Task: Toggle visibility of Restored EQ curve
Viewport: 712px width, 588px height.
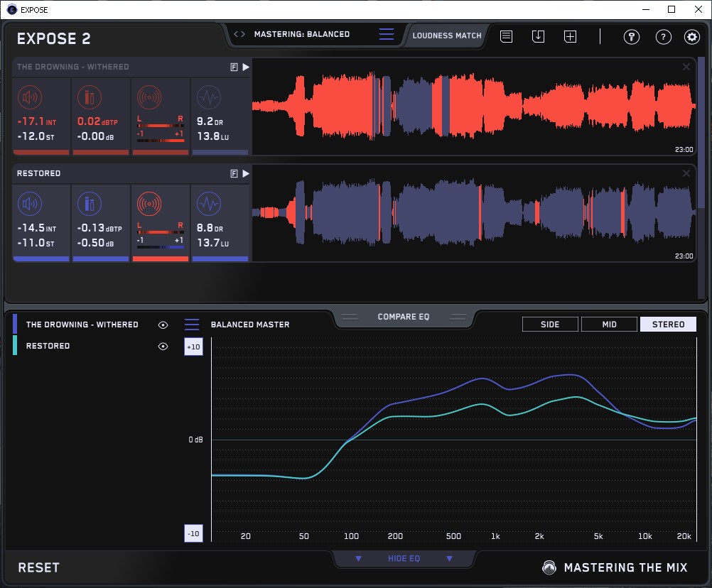Action: (x=163, y=346)
